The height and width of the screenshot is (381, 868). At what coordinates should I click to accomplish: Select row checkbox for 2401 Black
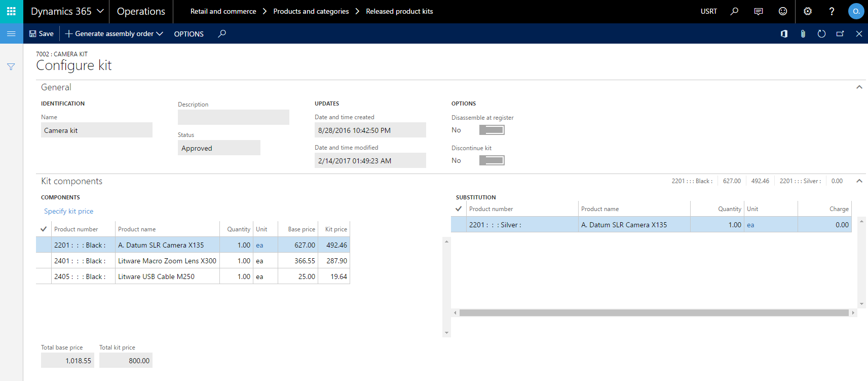44,260
